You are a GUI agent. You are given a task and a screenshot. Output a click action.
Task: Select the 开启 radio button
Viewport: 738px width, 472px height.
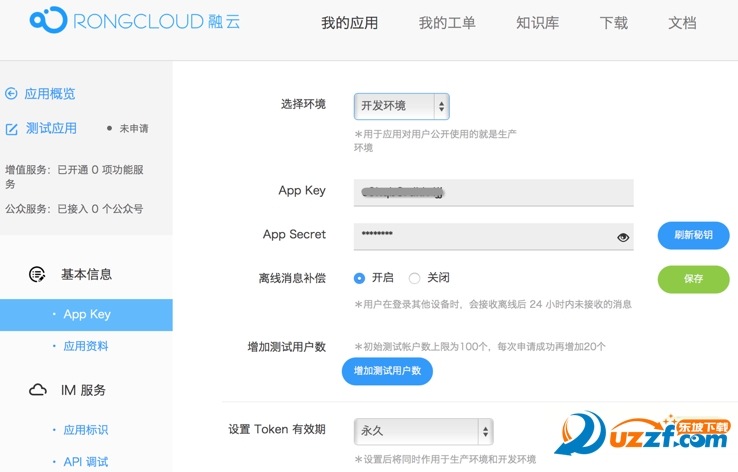(359, 278)
